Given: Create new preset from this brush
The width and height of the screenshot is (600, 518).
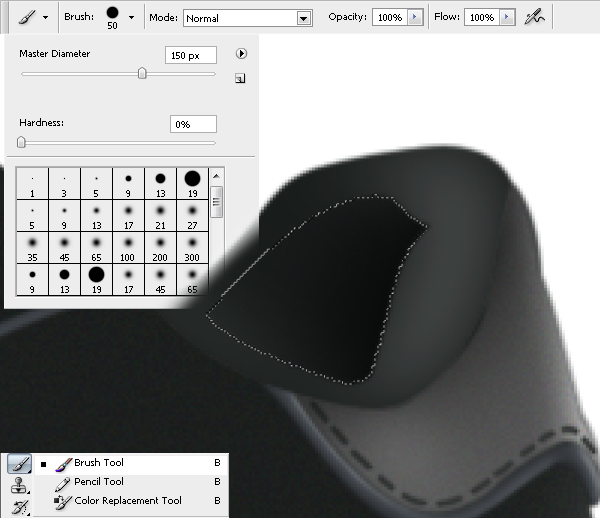Looking at the screenshot, I should tap(240, 78).
